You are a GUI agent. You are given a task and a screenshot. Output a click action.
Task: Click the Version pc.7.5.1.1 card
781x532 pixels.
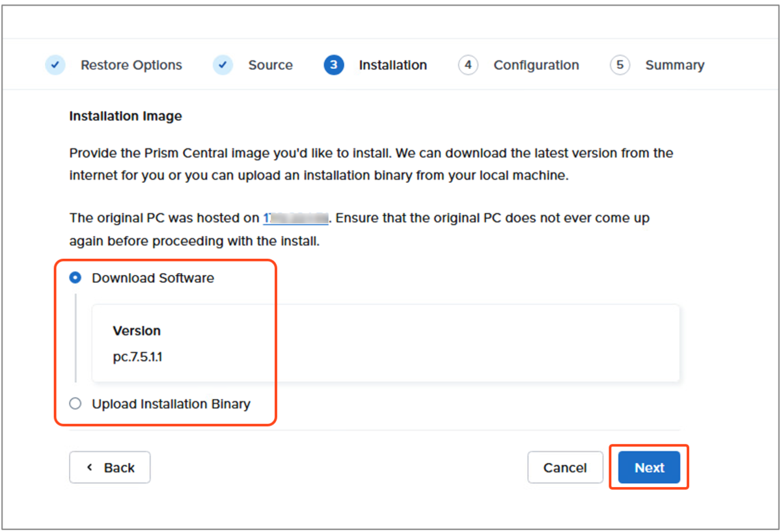pos(386,343)
